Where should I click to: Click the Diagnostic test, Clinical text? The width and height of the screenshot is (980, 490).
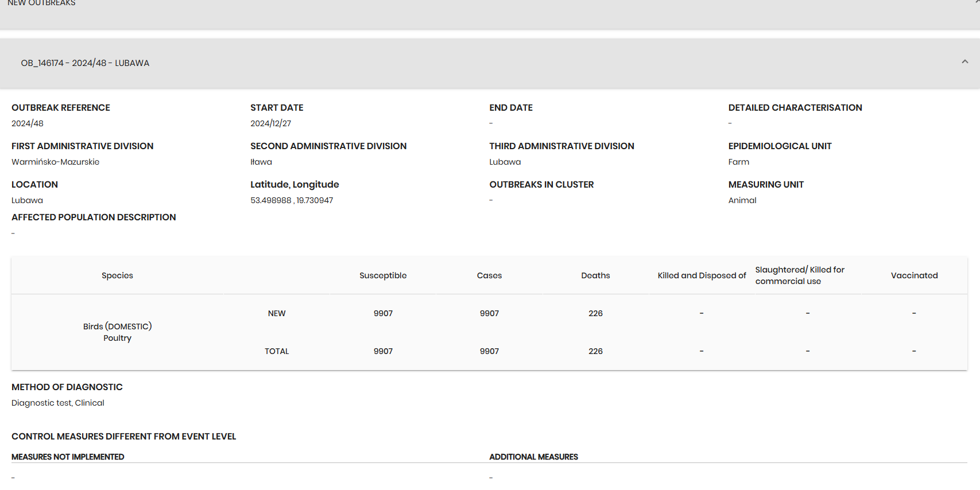click(x=58, y=403)
